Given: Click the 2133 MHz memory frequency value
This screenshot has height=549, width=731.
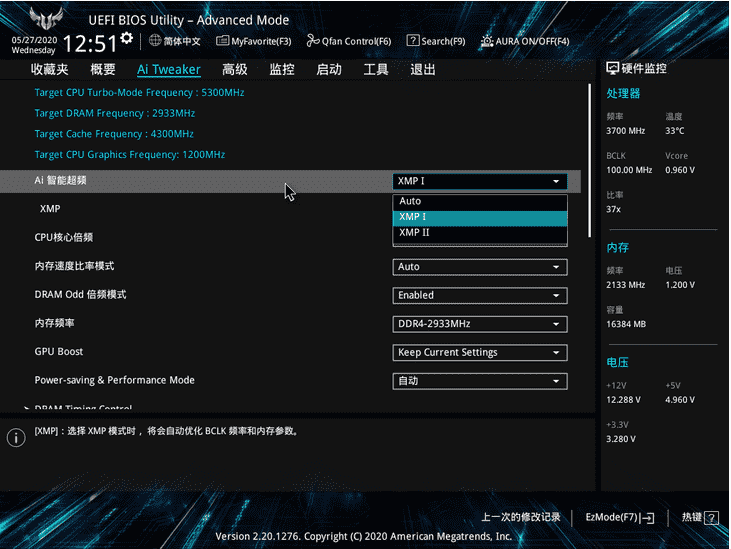Looking at the screenshot, I should pos(626,285).
